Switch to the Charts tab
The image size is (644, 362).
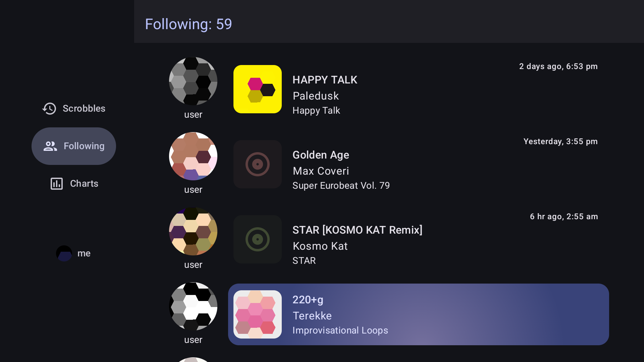(74, 184)
